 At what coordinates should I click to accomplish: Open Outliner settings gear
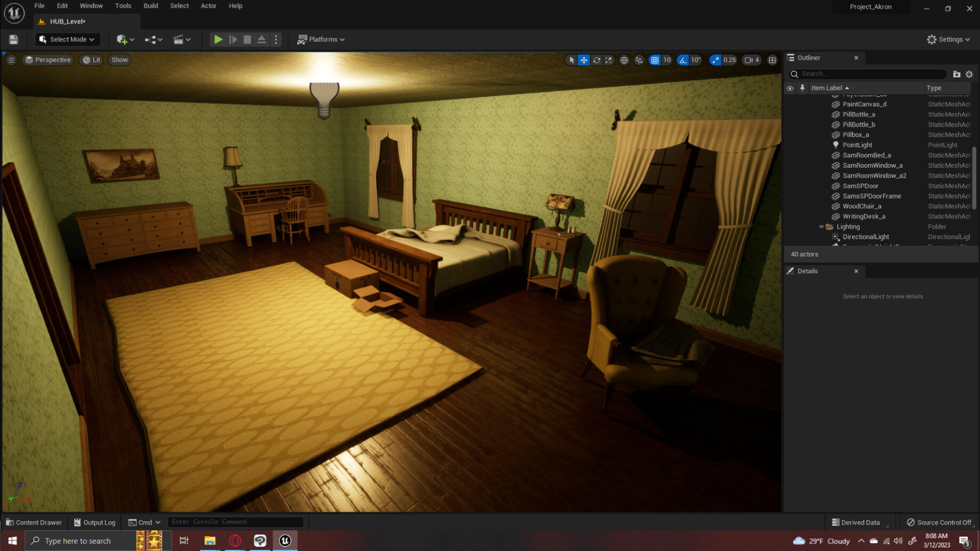point(969,75)
